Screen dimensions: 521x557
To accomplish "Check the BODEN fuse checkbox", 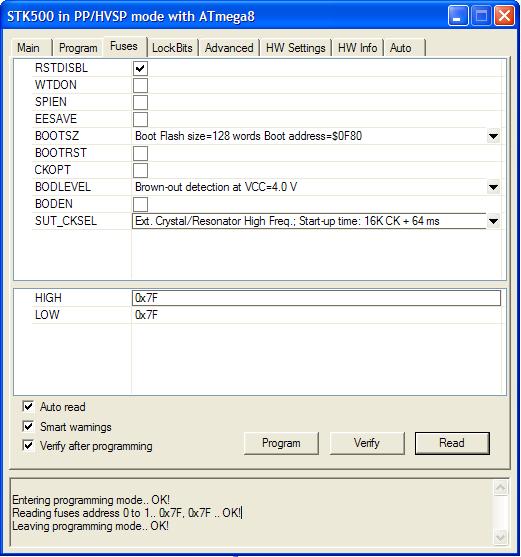I will point(140,205).
